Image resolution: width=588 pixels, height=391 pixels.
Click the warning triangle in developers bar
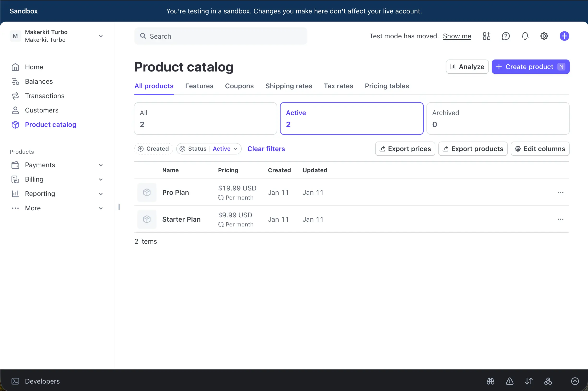click(509, 381)
